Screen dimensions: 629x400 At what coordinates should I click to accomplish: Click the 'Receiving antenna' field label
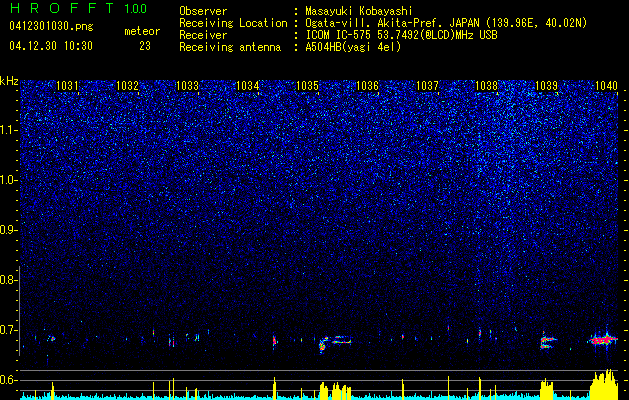pos(230,47)
